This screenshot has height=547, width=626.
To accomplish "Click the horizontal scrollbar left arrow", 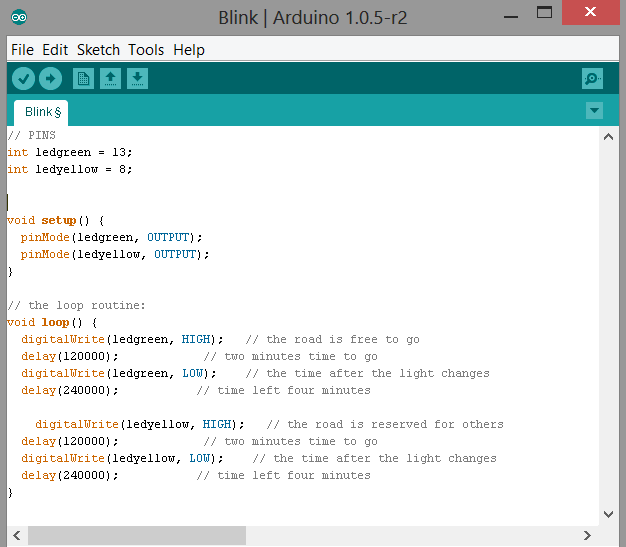I will coord(17,535).
